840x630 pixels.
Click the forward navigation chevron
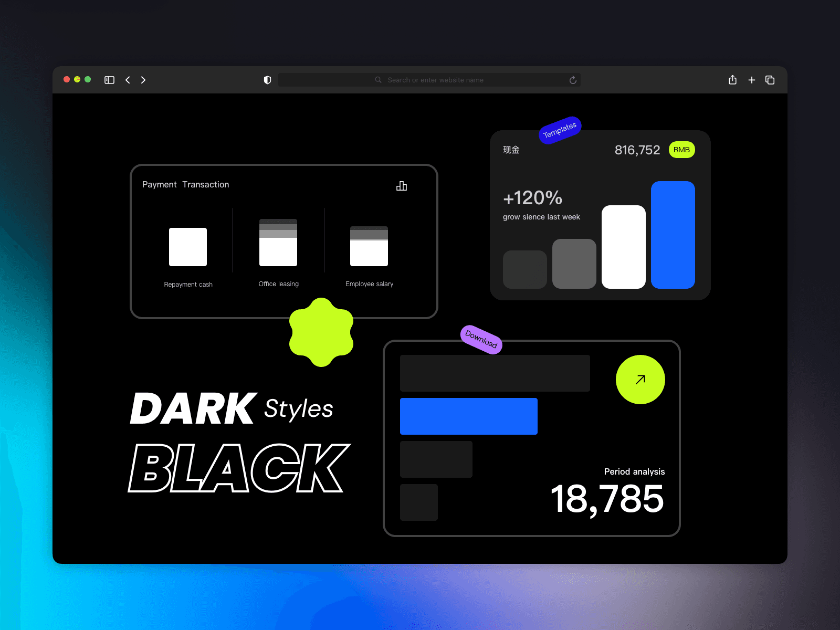[143, 80]
